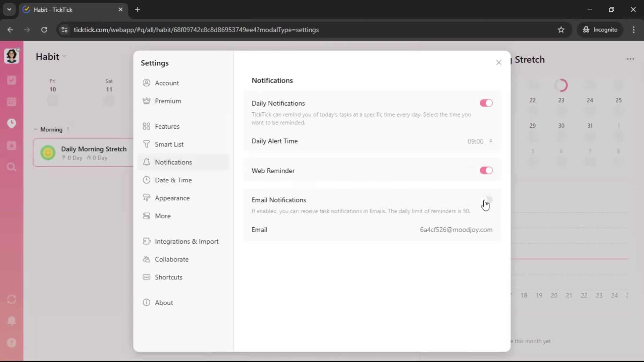Click the monthly completion progress circle
Image resolution: width=644 pixels, height=362 pixels.
click(562, 85)
